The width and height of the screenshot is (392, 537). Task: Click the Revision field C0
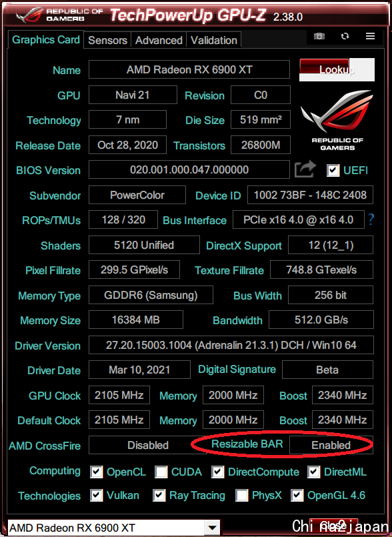click(261, 95)
